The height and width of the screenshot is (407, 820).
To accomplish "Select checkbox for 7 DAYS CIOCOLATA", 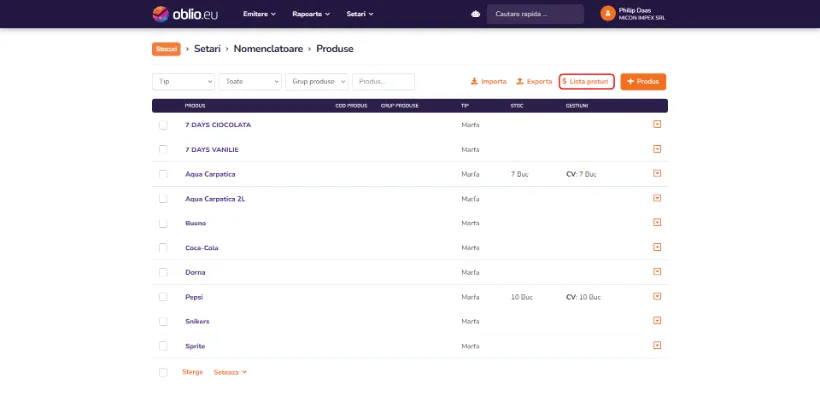I will click(x=163, y=125).
